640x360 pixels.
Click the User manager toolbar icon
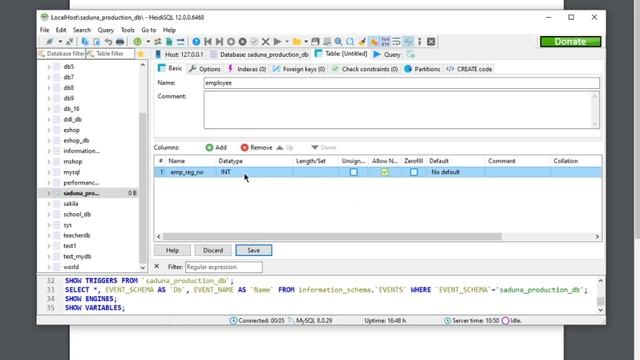click(x=158, y=42)
